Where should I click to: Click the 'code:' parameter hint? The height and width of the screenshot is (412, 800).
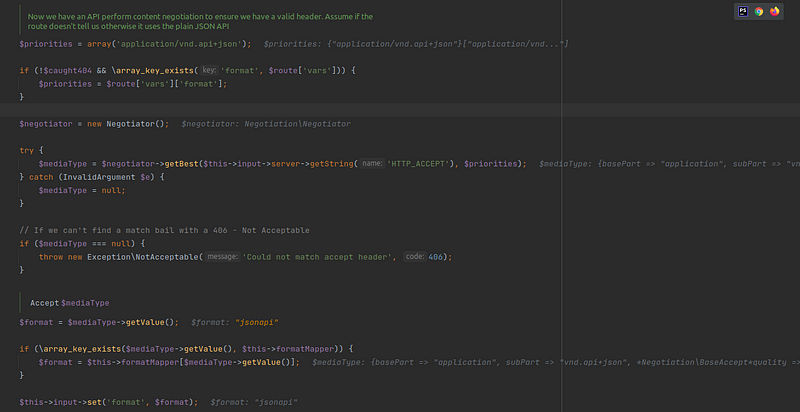pos(415,257)
